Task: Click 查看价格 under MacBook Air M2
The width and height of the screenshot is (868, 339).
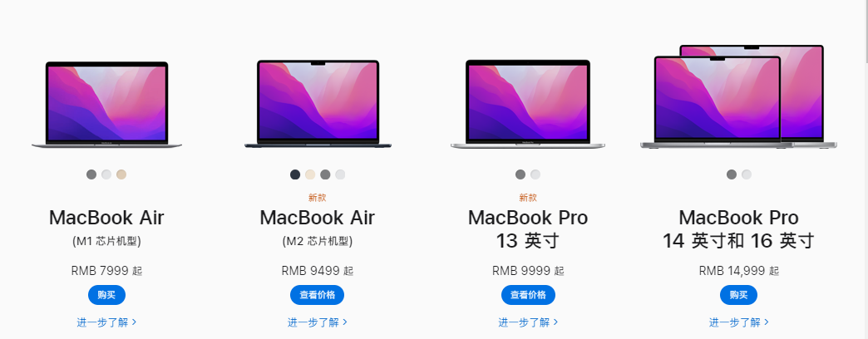Action: (318, 295)
